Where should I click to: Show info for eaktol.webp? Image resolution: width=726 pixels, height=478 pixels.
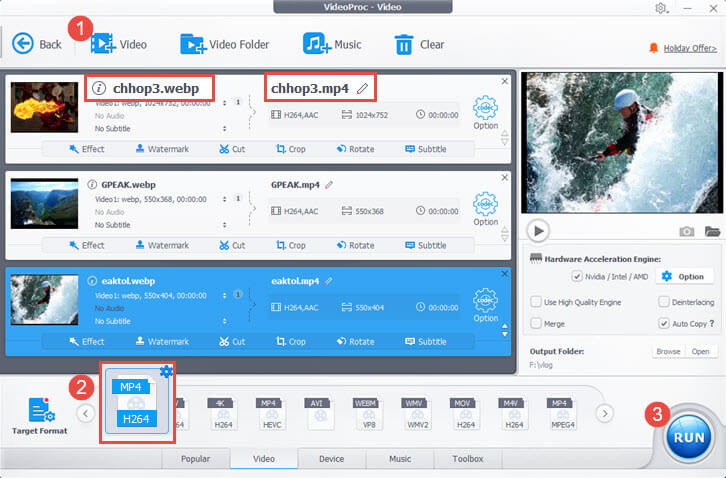coord(92,281)
